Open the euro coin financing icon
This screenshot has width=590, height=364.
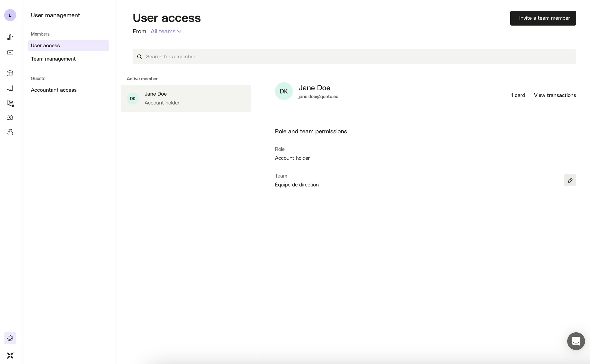click(10, 118)
